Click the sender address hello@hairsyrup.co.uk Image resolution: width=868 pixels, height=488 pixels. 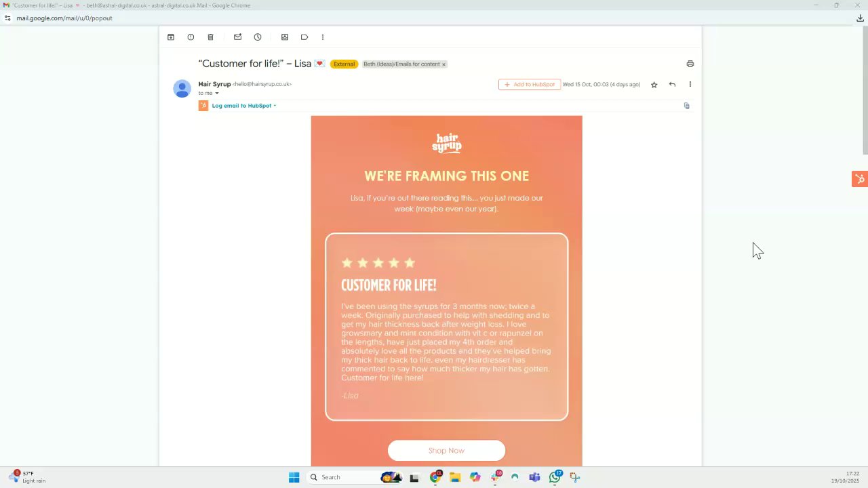pos(262,85)
